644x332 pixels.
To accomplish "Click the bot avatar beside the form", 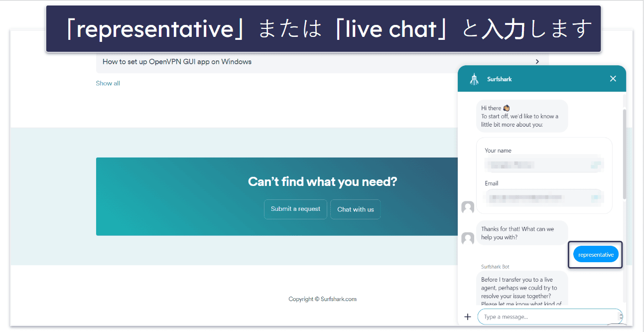I will click(x=468, y=207).
